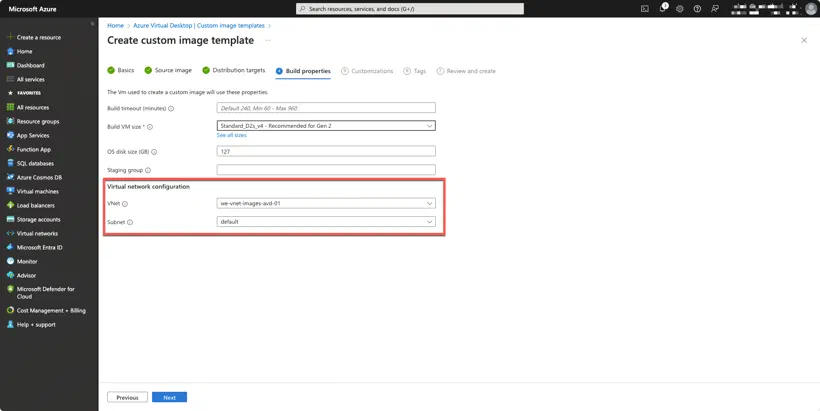The image size is (820, 411).
Task: Open the VNet dropdown
Action: pyautogui.click(x=326, y=203)
